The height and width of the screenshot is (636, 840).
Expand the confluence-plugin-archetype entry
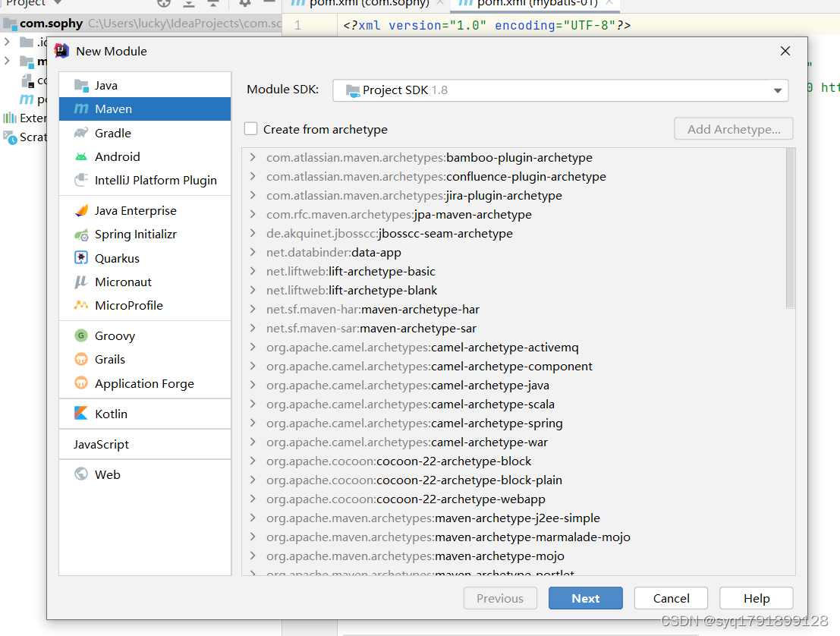point(253,176)
